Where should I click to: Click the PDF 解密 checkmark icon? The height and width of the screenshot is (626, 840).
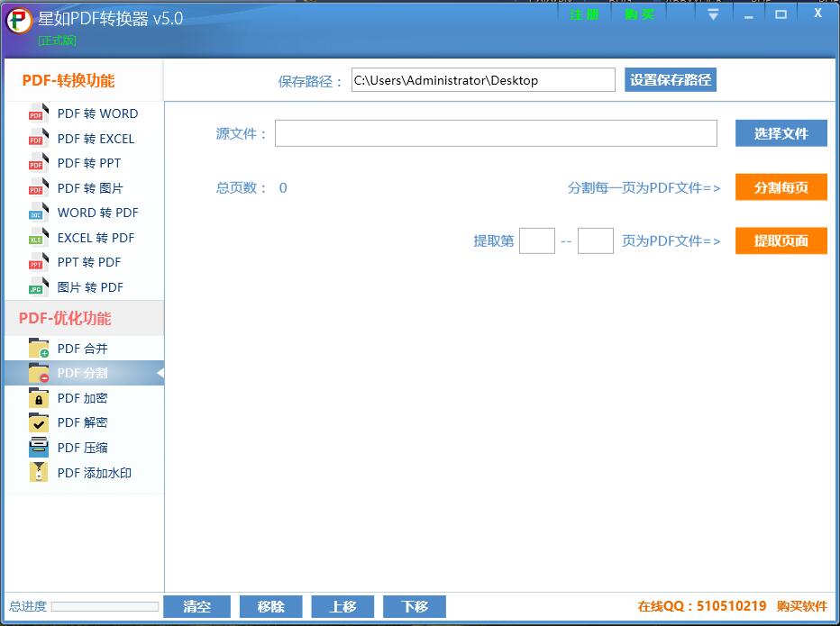[39, 422]
